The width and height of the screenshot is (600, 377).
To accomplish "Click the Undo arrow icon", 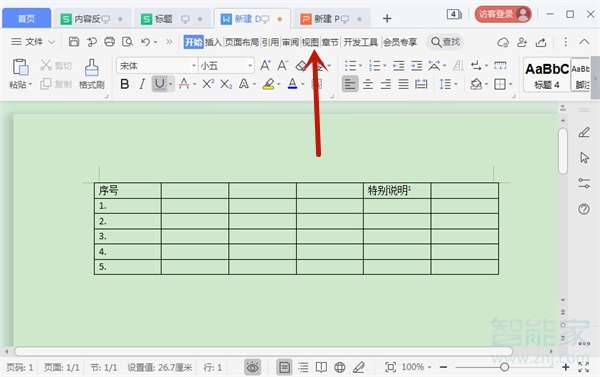I will pos(145,42).
